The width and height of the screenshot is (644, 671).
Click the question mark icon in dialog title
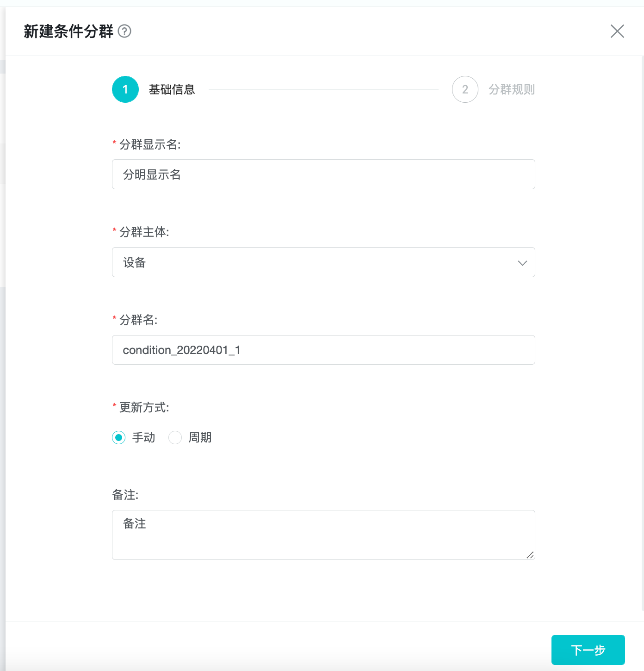(124, 31)
